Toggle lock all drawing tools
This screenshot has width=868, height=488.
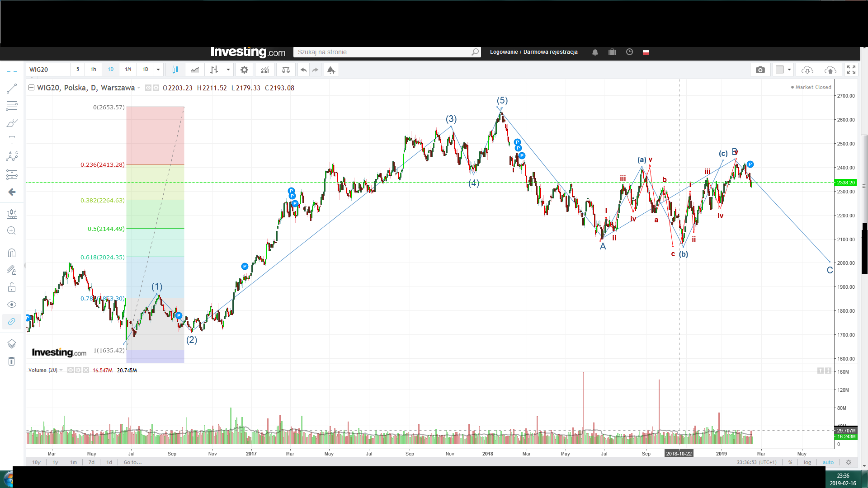click(12, 287)
